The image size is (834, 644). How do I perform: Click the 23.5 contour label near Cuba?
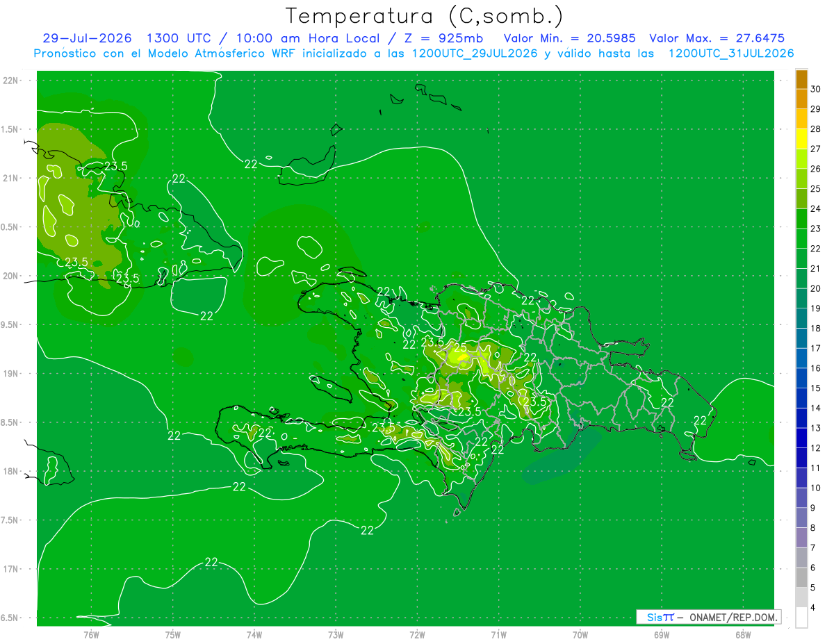pyautogui.click(x=115, y=165)
